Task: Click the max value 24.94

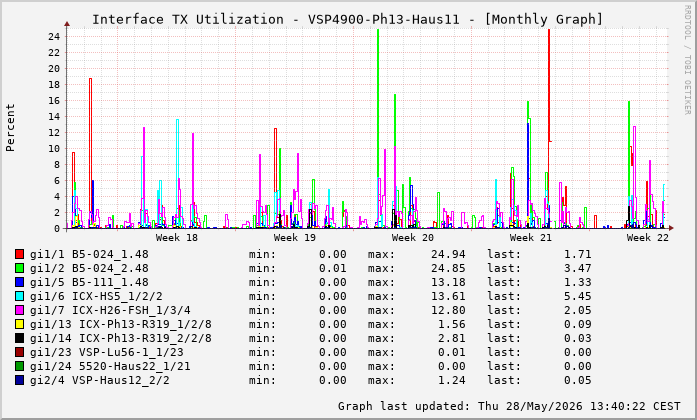Action: click(448, 254)
